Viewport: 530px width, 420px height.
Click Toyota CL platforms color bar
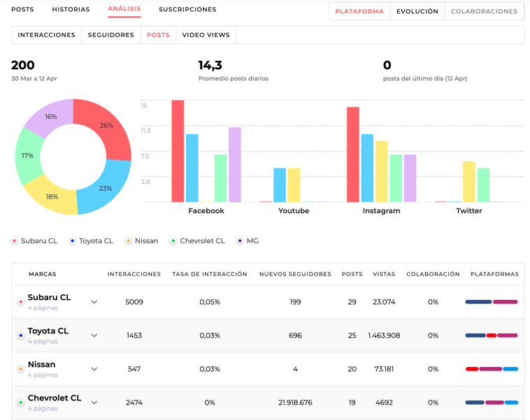[492, 335]
